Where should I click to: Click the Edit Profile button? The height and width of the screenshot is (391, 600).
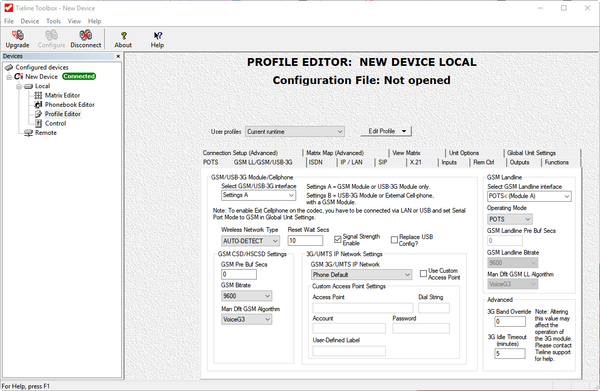pyautogui.click(x=386, y=131)
